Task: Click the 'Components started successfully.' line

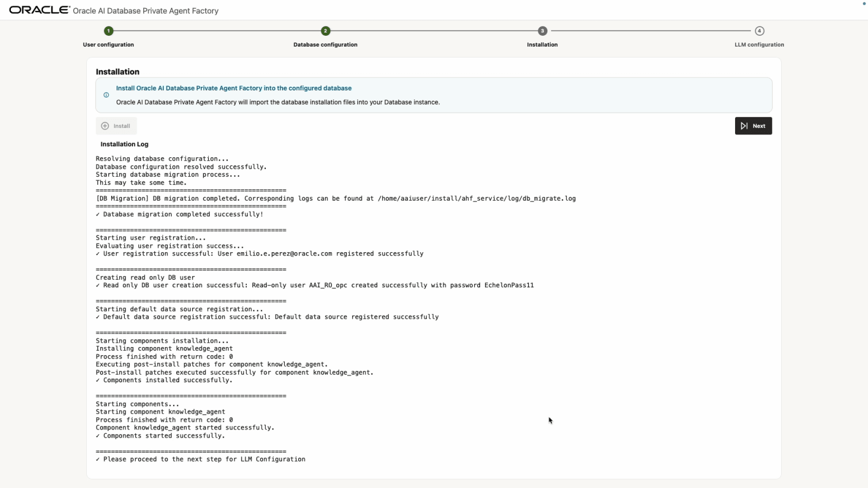Action: (160, 436)
